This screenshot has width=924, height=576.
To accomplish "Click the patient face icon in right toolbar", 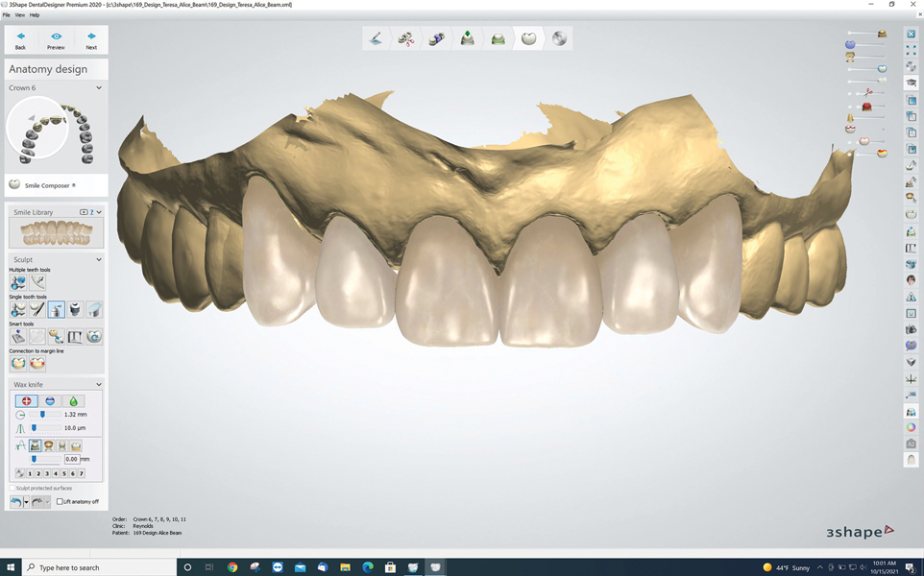I will [911, 280].
